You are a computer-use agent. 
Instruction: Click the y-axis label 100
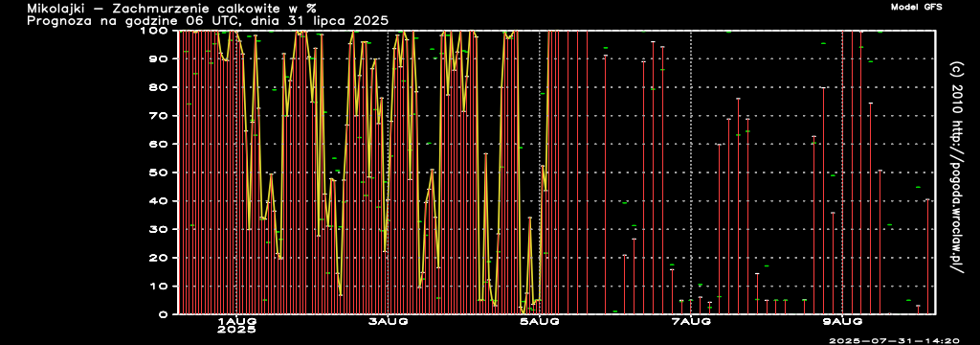pyautogui.click(x=154, y=30)
